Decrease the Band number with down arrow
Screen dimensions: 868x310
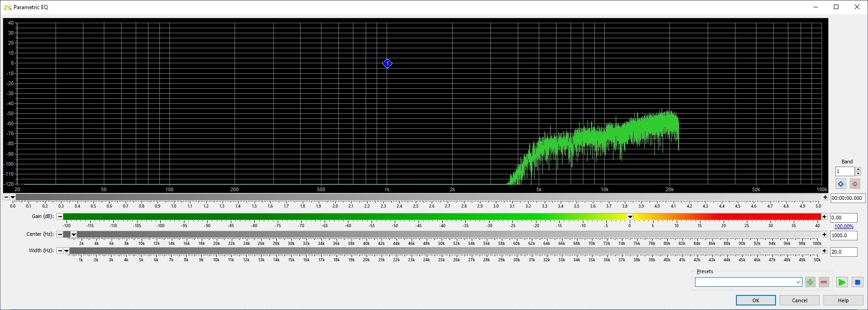858,173
